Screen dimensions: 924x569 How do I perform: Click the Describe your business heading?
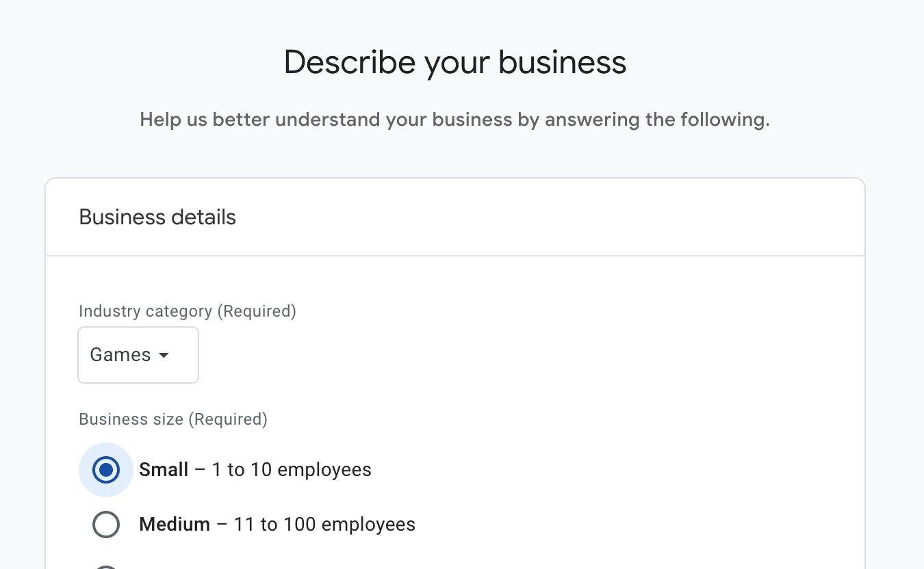(455, 62)
